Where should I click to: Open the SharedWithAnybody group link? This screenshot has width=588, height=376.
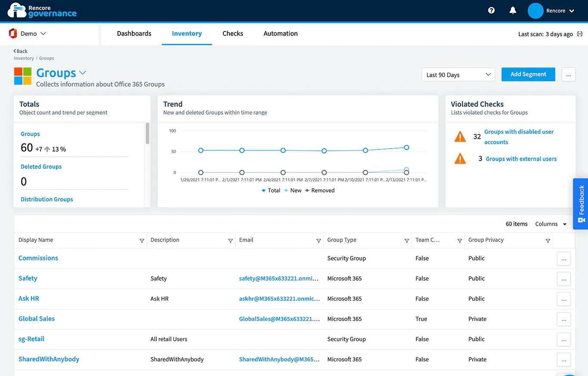click(x=49, y=359)
